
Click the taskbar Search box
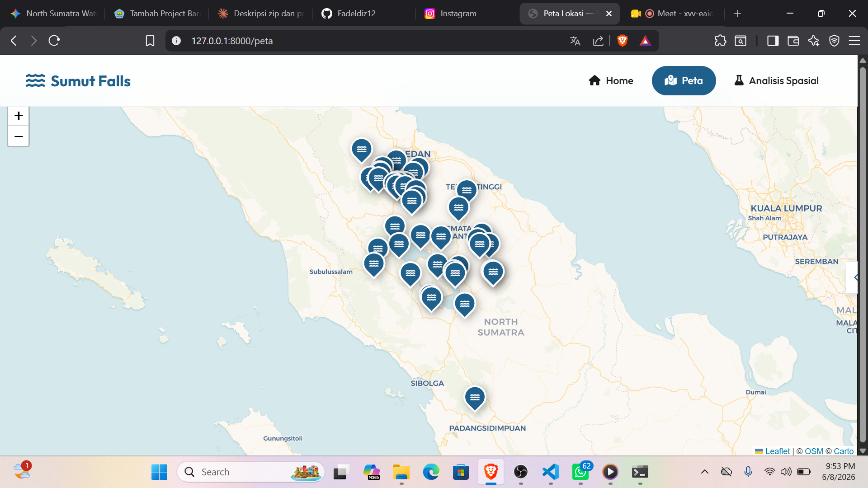tap(251, 472)
